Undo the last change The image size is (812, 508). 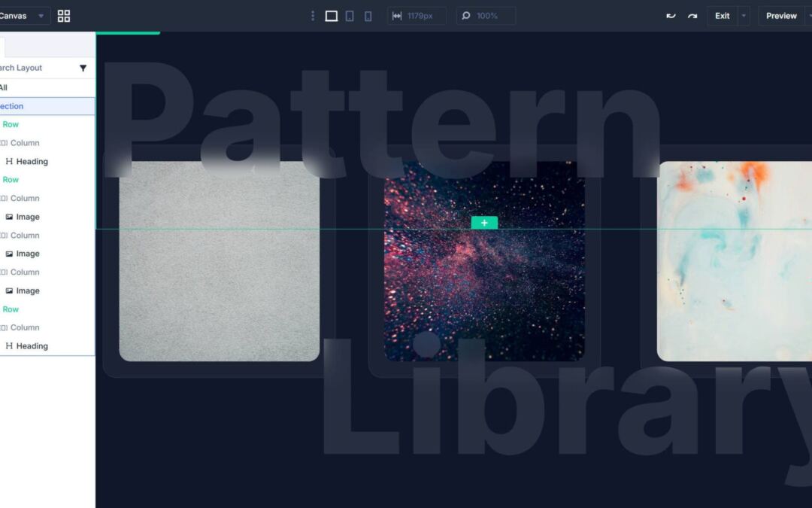[x=671, y=15]
